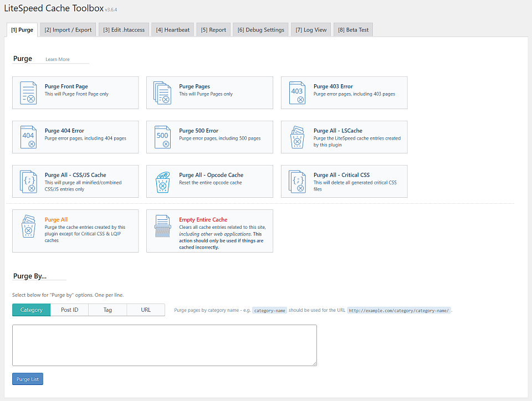The image size is (532, 401).
Task: Click the PHP Opcode Cache bin icon
Action: [162, 181]
